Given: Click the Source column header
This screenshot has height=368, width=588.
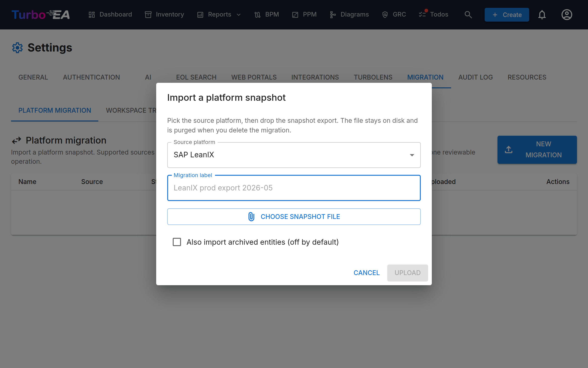Looking at the screenshot, I should [x=92, y=182].
